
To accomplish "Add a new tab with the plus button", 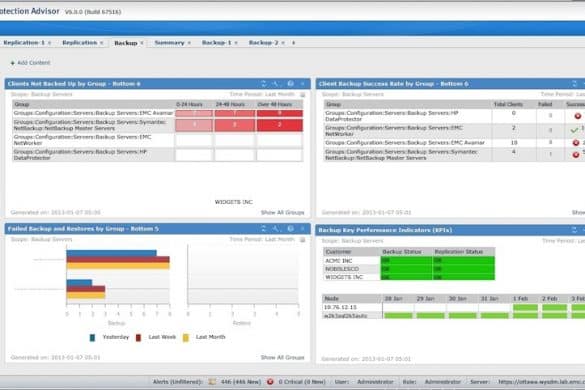I will (294, 43).
